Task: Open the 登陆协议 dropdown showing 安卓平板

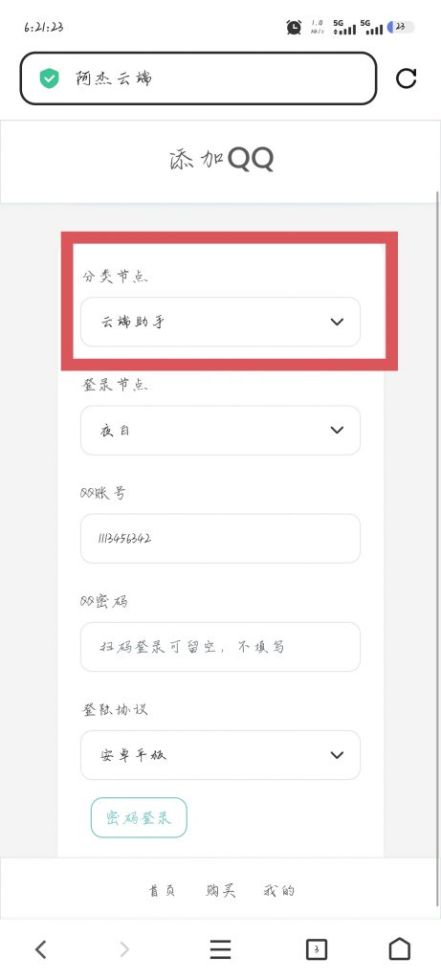Action: [220, 755]
